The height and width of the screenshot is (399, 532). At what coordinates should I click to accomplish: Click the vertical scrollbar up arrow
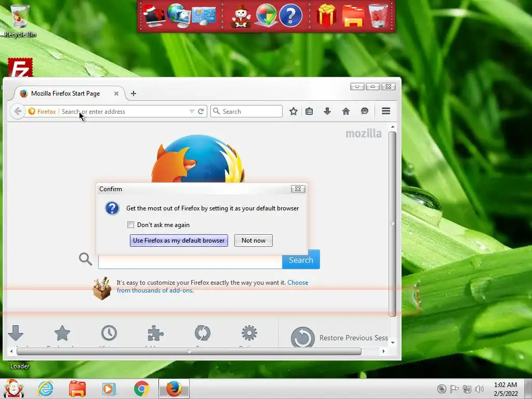[393, 127]
